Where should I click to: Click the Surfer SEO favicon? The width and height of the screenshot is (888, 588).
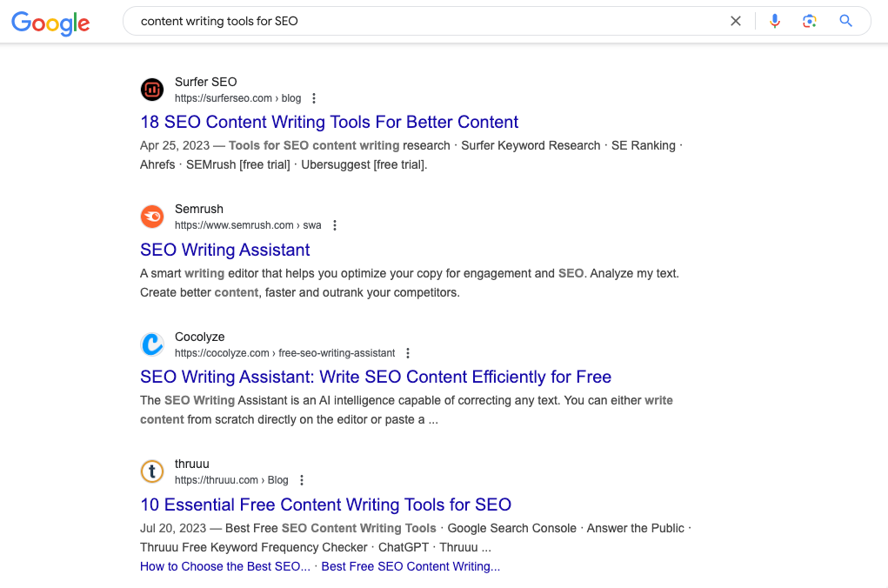pos(152,90)
